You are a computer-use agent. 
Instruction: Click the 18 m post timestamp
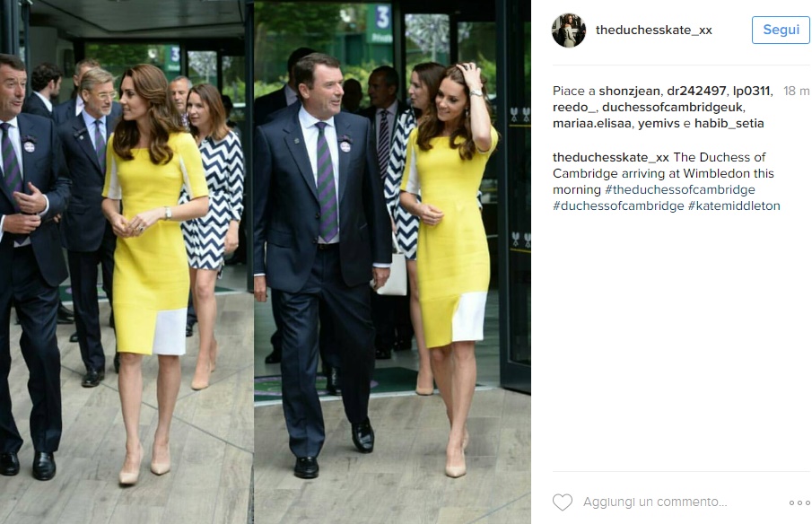pos(796,92)
